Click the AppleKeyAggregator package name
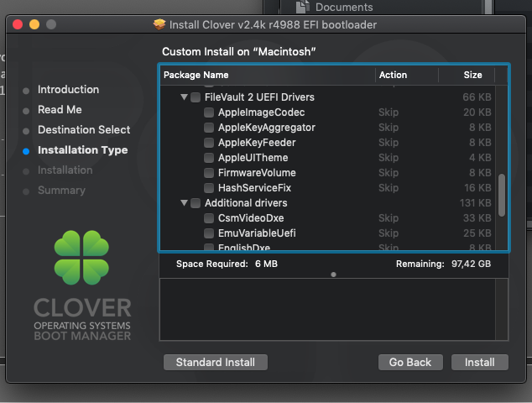The width and height of the screenshot is (532, 403). point(267,128)
